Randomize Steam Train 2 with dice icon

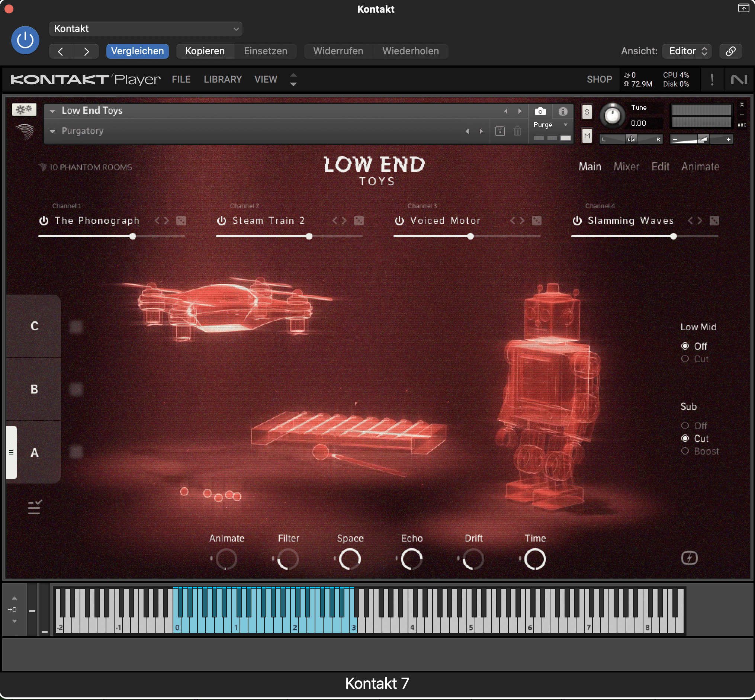tap(359, 221)
